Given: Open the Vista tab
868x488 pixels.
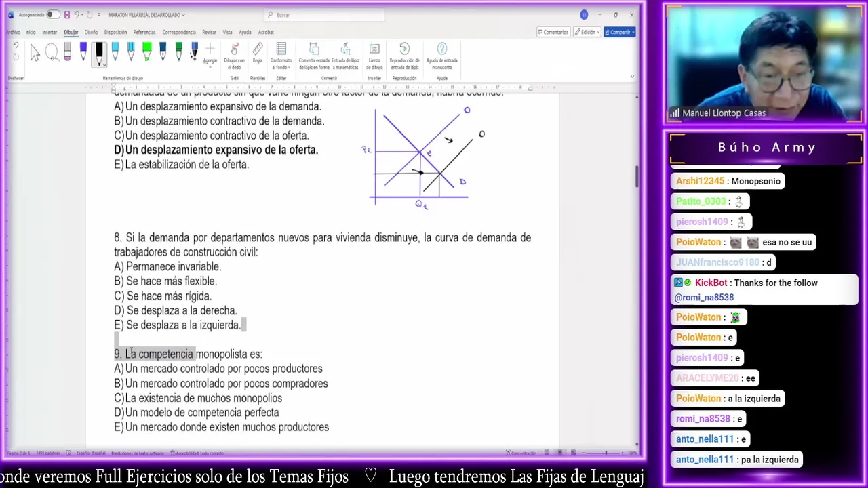Looking at the screenshot, I should pyautogui.click(x=227, y=32).
